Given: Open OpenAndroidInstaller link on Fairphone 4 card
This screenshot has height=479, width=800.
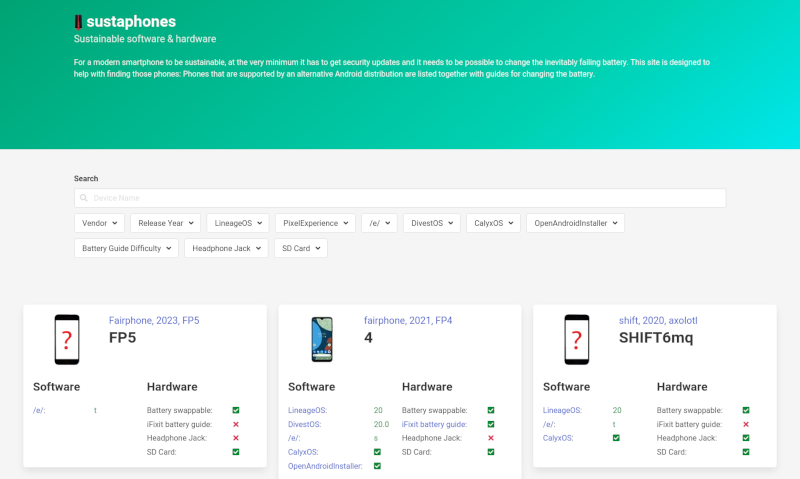Looking at the screenshot, I should click(325, 466).
